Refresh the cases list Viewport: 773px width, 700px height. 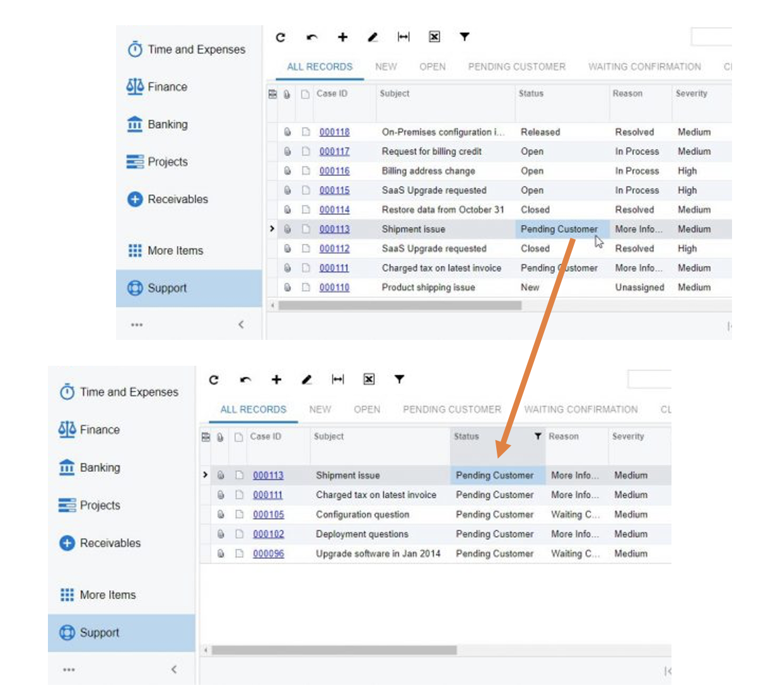(x=279, y=37)
